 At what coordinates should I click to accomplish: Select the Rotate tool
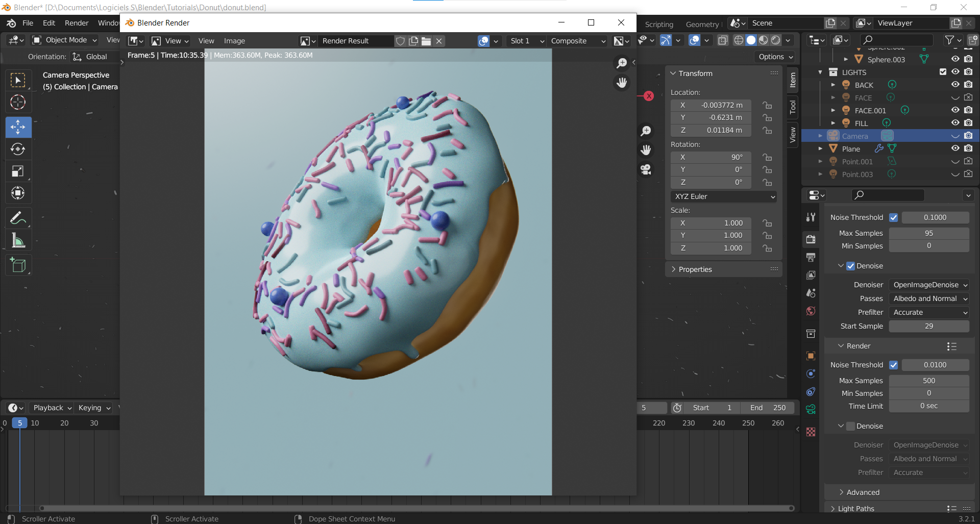[18, 149]
